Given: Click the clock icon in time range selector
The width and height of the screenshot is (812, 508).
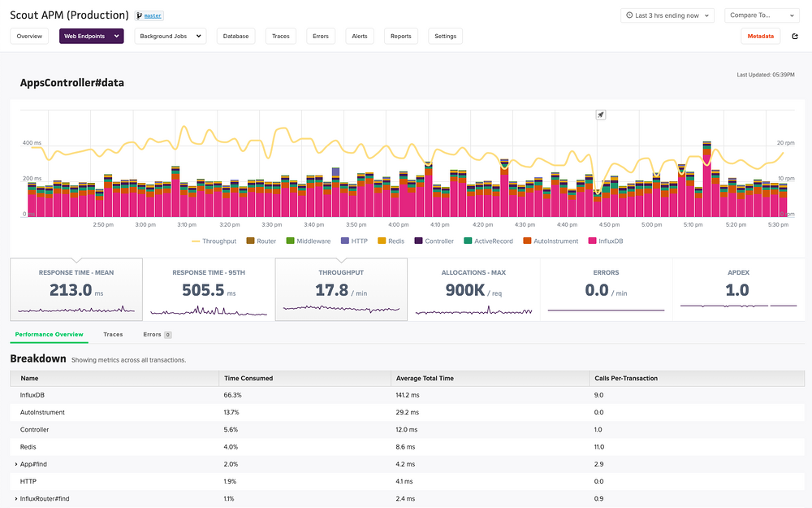Looking at the screenshot, I should pyautogui.click(x=630, y=15).
